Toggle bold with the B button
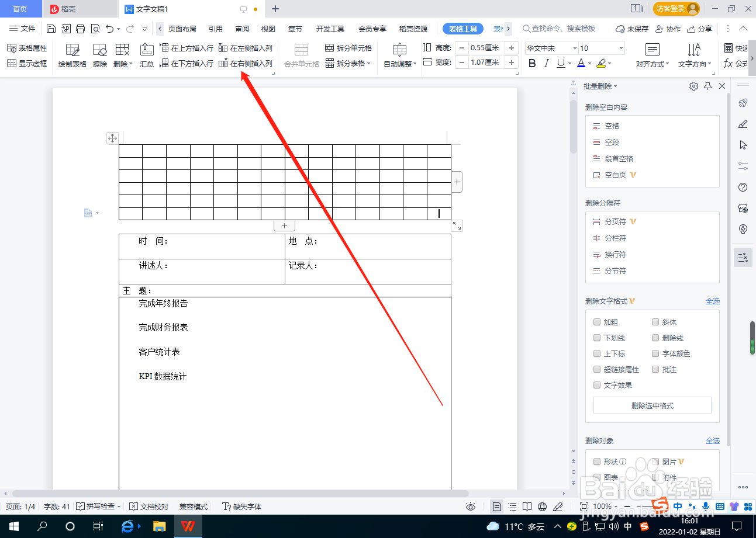756x538 pixels. coord(532,63)
